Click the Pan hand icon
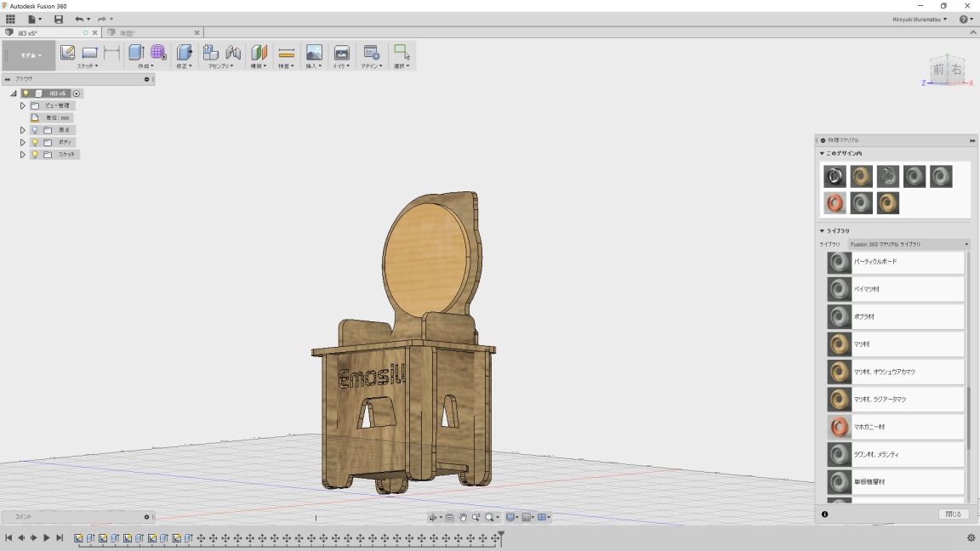This screenshot has height=551, width=980. click(463, 517)
